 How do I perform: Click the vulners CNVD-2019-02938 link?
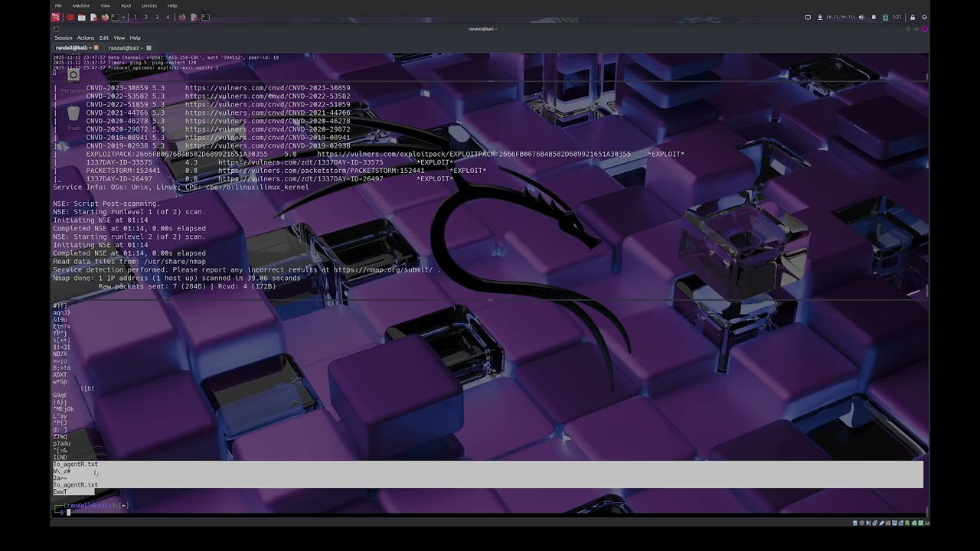267,145
